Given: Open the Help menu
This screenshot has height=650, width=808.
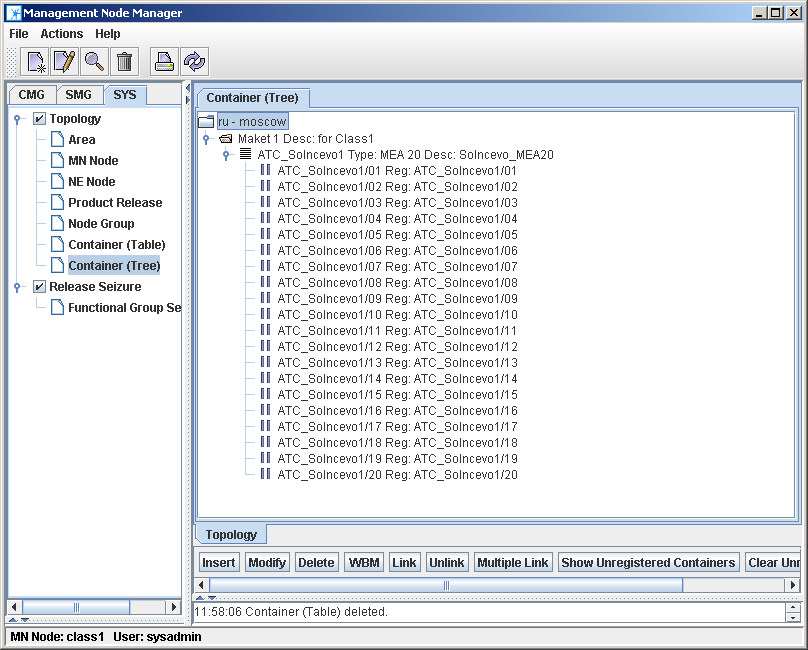Looking at the screenshot, I should (108, 34).
